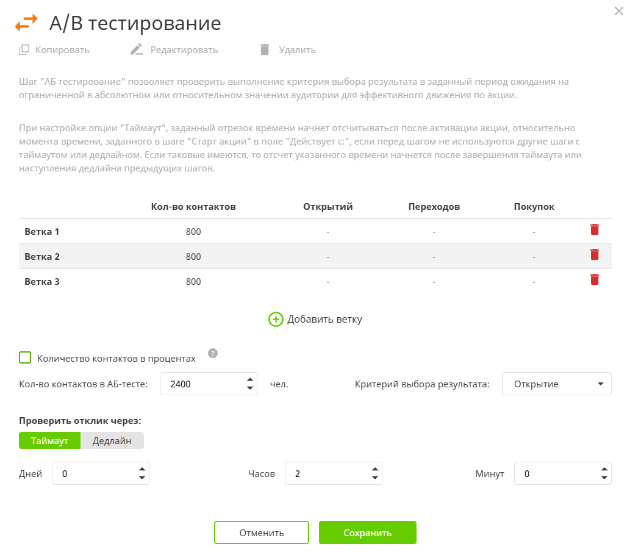Switch to the Дедлайн option
This screenshot has width=630, height=552.
point(112,440)
